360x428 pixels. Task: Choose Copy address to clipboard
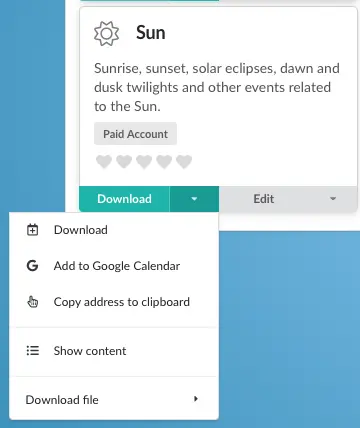tap(114, 302)
